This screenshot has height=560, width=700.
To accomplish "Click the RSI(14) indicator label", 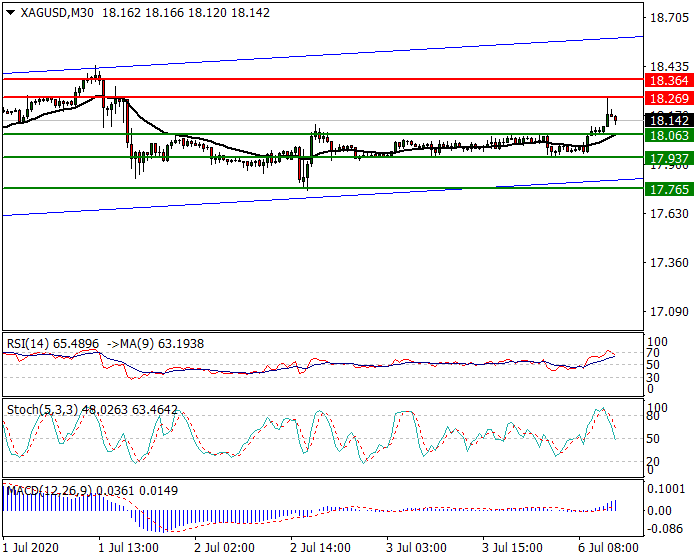I will 28,344.
